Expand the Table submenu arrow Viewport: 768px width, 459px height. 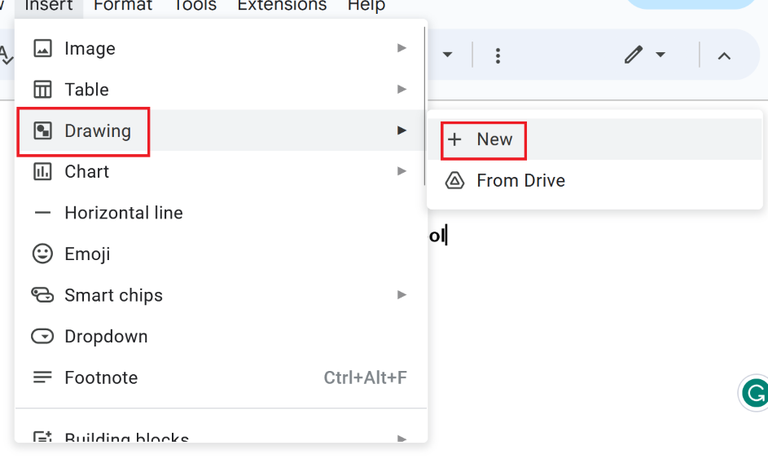[401, 89]
